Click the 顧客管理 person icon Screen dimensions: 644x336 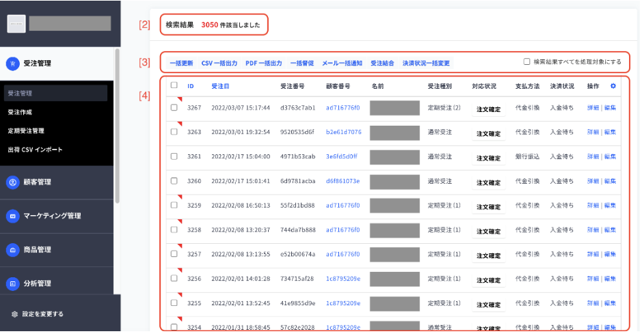[13, 182]
